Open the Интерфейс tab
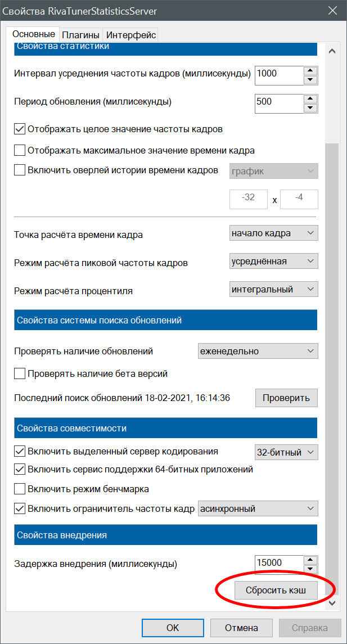 pos(130,35)
